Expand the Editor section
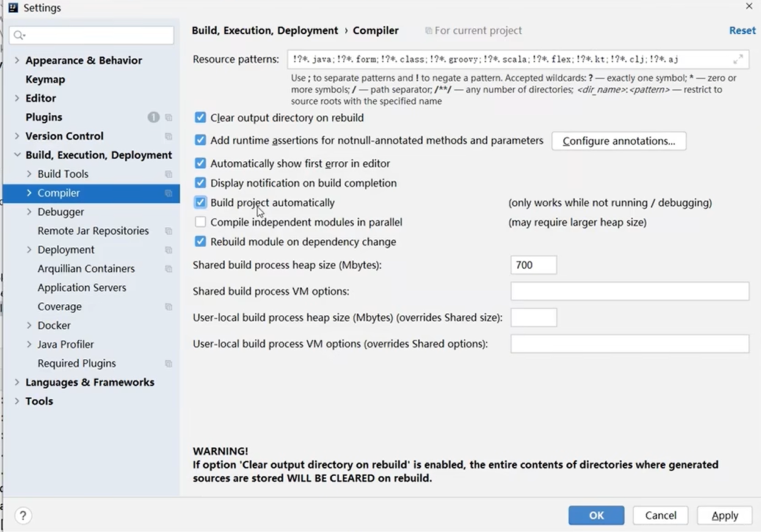Image resolution: width=761 pixels, height=532 pixels. (x=16, y=98)
